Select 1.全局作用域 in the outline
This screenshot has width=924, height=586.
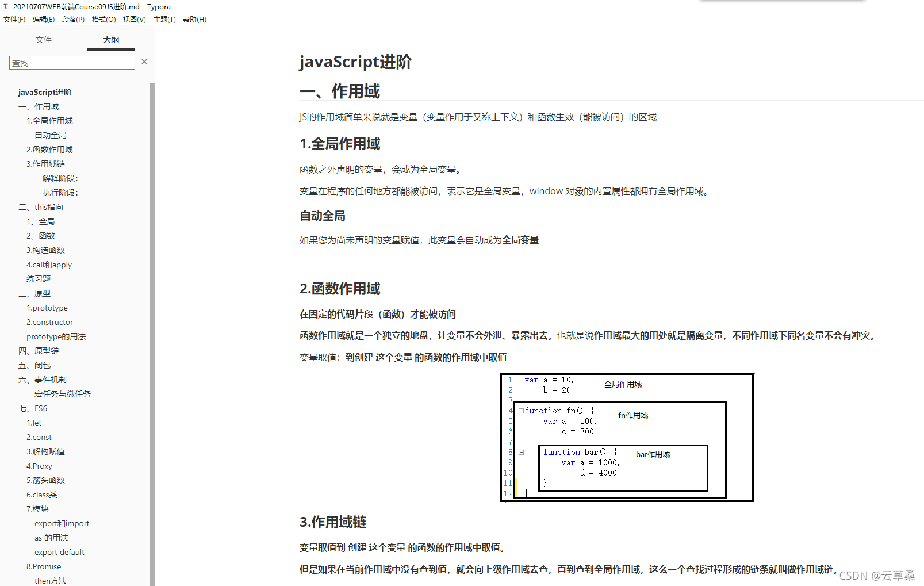click(x=49, y=121)
